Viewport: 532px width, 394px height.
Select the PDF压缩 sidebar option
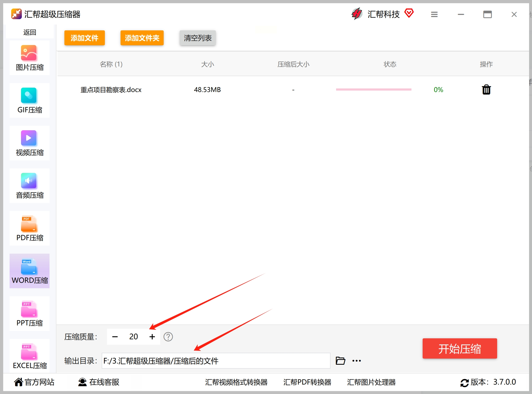coord(29,229)
